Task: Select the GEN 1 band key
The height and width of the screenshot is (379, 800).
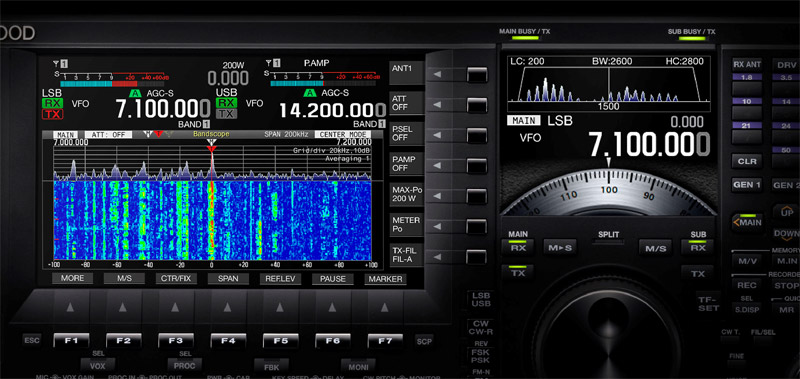Action: (746, 185)
